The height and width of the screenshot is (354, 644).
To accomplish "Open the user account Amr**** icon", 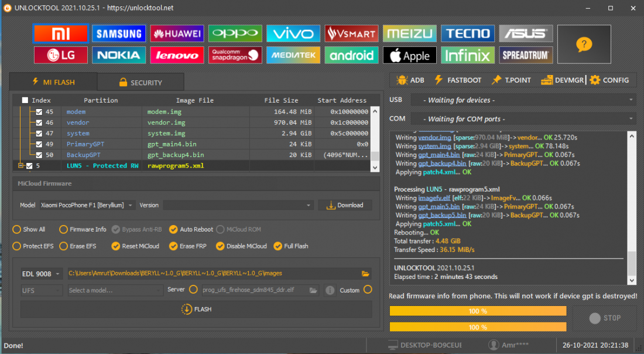I will (494, 345).
